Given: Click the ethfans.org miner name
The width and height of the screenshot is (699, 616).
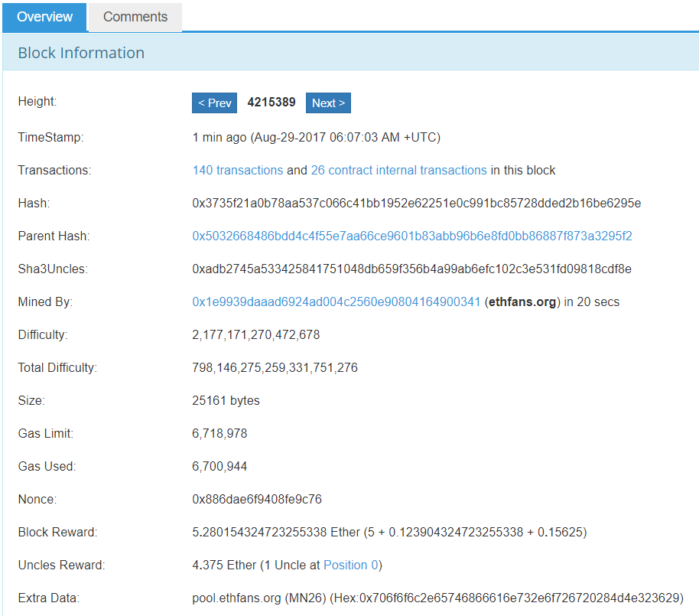Looking at the screenshot, I should pos(522,302).
